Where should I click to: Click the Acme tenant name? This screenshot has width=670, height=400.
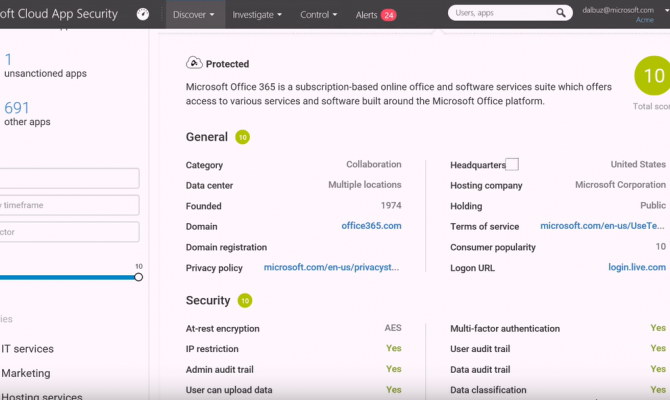[645, 20]
